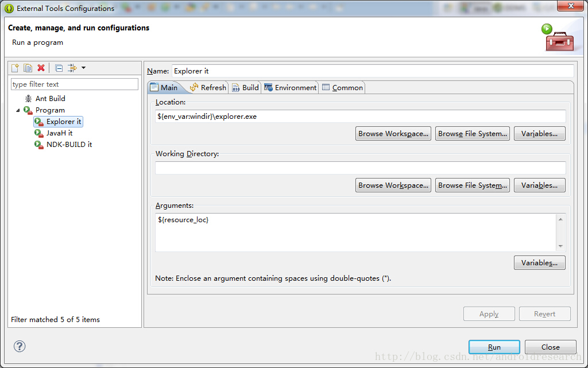Image resolution: width=588 pixels, height=368 pixels.
Task: Select the Ant Build configuration type
Action: (x=50, y=99)
